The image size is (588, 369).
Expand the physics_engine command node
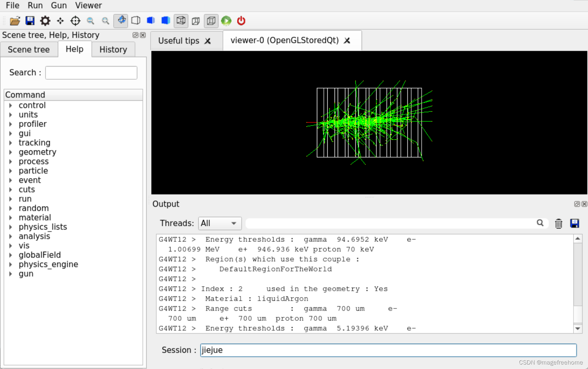tap(11, 264)
